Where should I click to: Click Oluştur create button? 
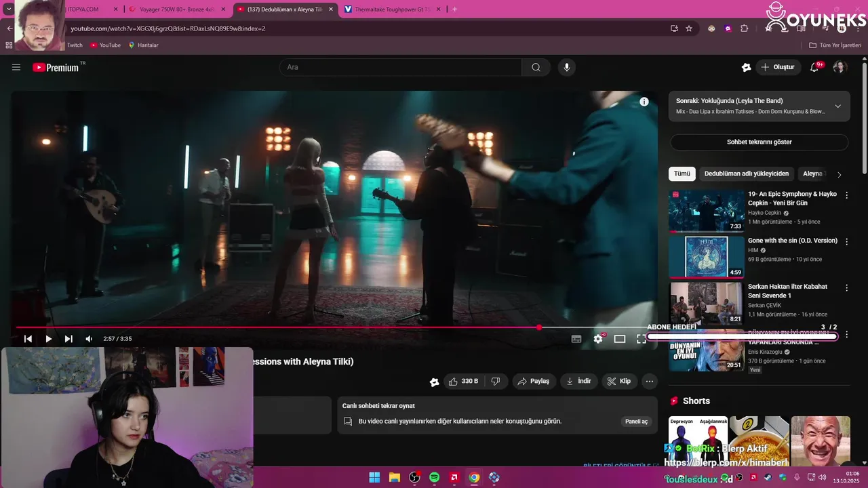pos(778,67)
